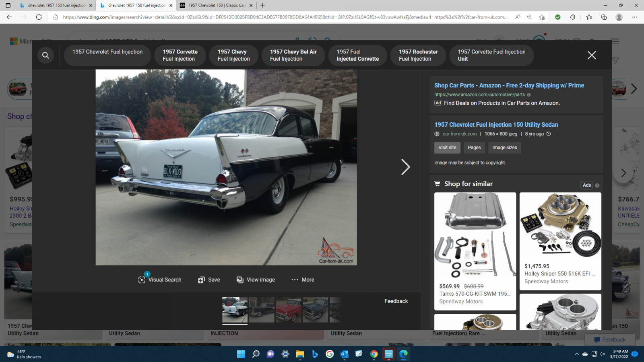Open View image

pyautogui.click(x=256, y=280)
